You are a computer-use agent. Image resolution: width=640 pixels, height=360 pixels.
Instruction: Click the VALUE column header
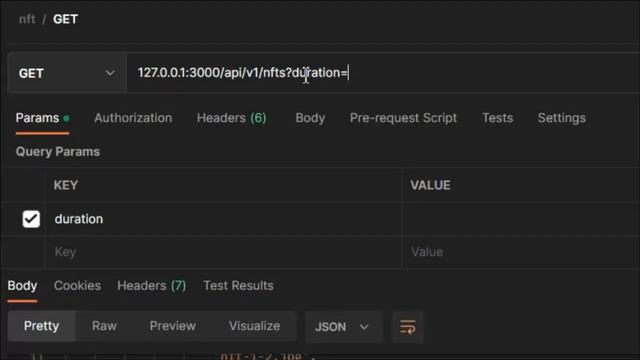(430, 185)
